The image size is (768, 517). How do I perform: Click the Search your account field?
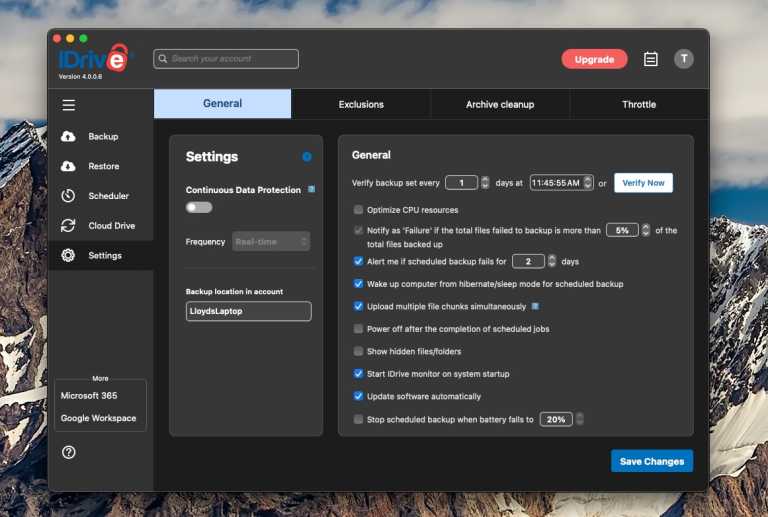pos(226,59)
